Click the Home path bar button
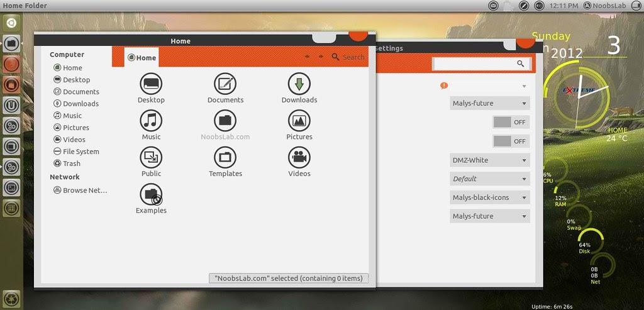 tap(142, 57)
